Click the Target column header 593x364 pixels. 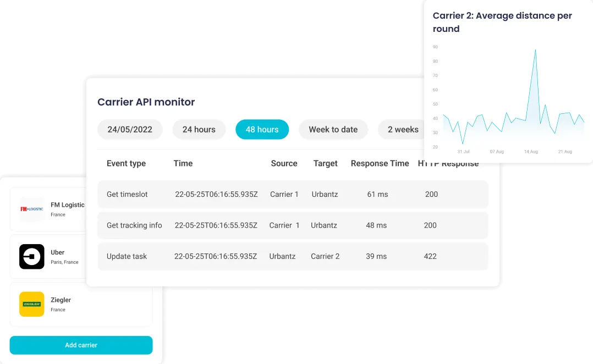point(325,163)
